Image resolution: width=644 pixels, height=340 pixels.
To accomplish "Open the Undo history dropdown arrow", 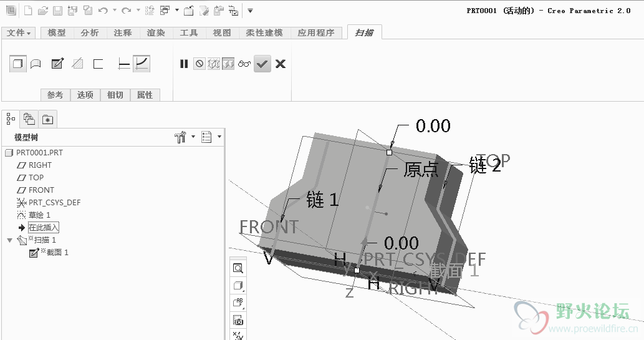I will click(x=115, y=10).
